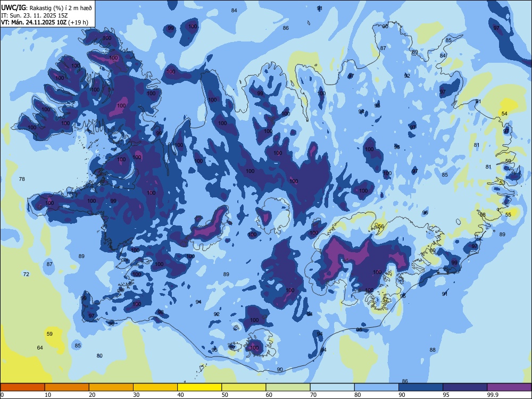Image resolution: width=532 pixels, height=399 pixels.
Task: Choose the dark indigo 95–99.9 legend swatch
Action: click(x=465, y=387)
